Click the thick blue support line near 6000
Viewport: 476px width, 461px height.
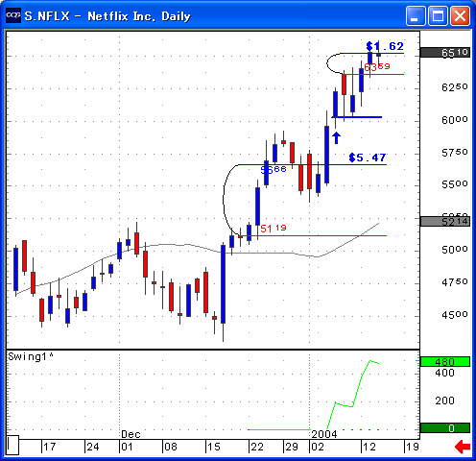(x=357, y=117)
